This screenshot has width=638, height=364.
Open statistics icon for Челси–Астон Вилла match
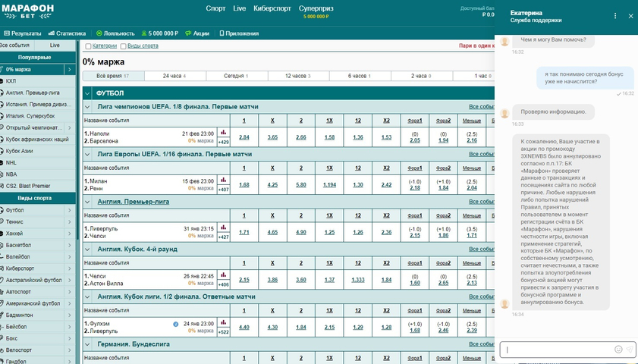point(223,275)
